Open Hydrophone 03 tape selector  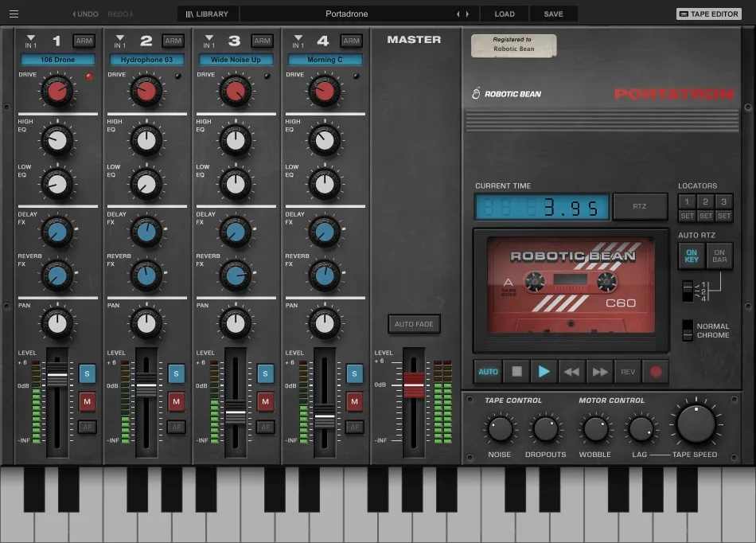146,60
